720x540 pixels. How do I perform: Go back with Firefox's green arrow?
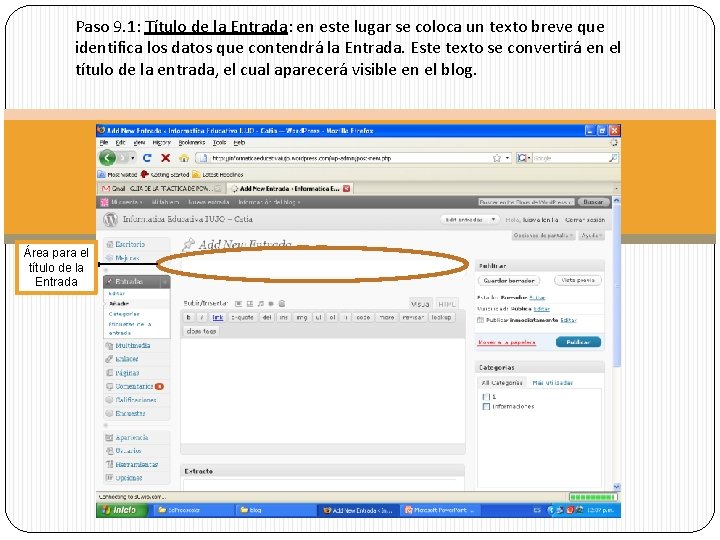click(x=107, y=158)
